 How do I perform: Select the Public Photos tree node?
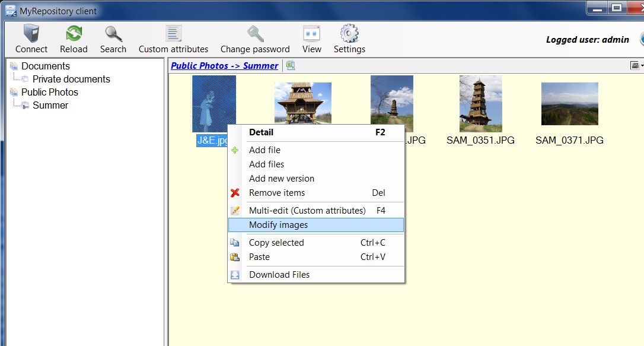pyautogui.click(x=50, y=93)
